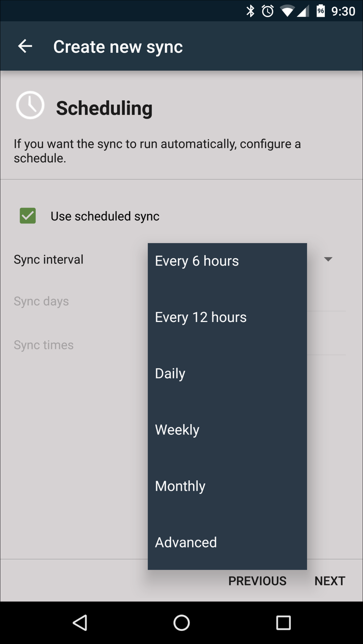The width and height of the screenshot is (363, 644).
Task: Click the clock icon next to Scheduling
Action: click(30, 105)
